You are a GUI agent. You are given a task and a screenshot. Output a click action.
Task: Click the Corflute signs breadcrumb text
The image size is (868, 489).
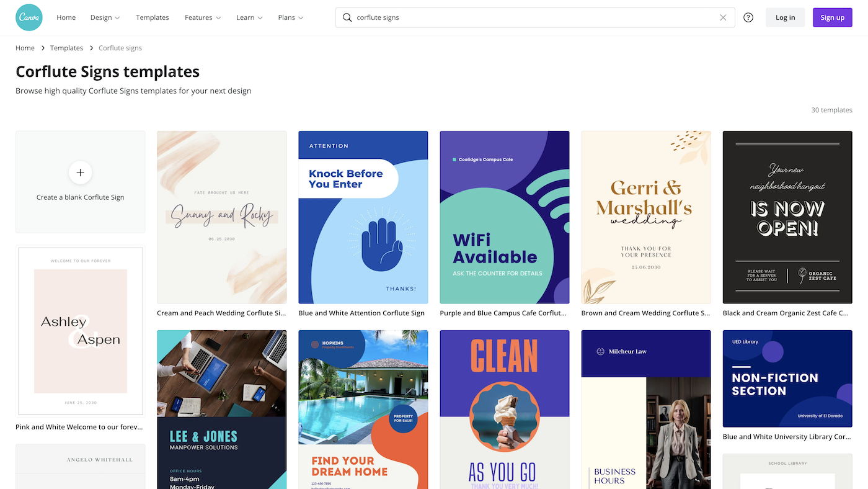coord(120,48)
